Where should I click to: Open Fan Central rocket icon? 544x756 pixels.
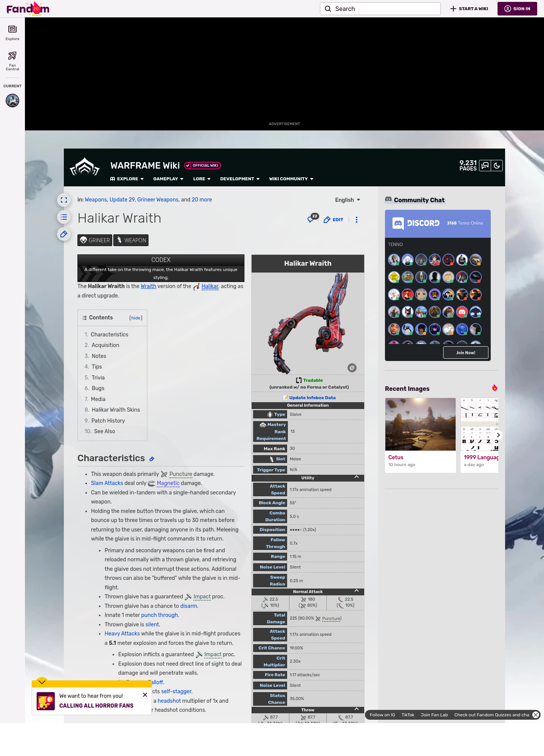click(x=12, y=61)
